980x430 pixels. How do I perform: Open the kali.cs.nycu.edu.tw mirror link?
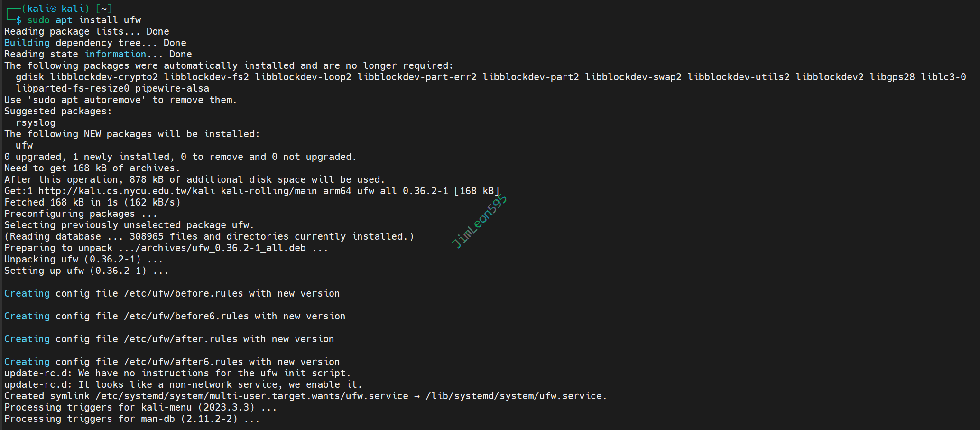pyautogui.click(x=126, y=191)
